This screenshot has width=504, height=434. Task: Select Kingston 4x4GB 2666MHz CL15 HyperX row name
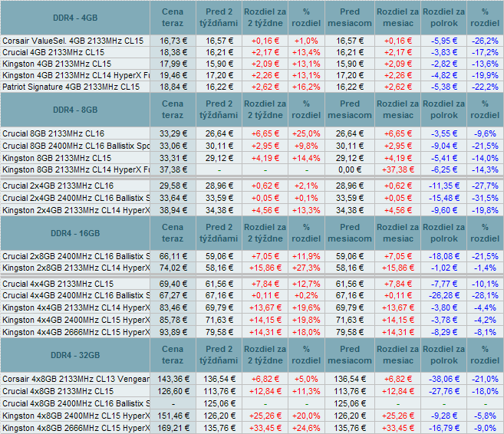(76, 332)
